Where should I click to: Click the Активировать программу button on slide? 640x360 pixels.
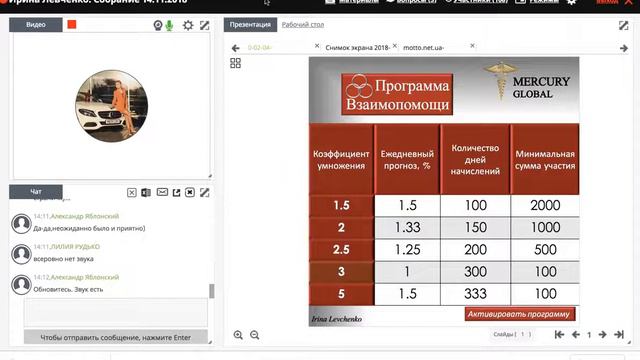[x=520, y=314]
